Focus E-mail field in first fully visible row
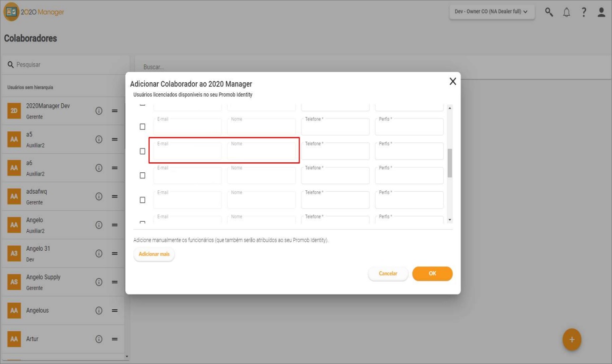 coord(188,127)
